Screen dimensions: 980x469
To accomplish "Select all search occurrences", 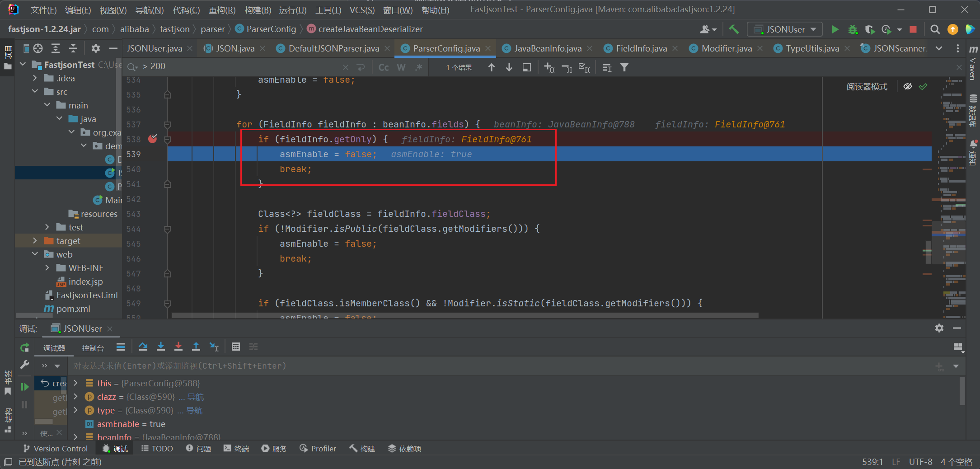I will click(584, 67).
